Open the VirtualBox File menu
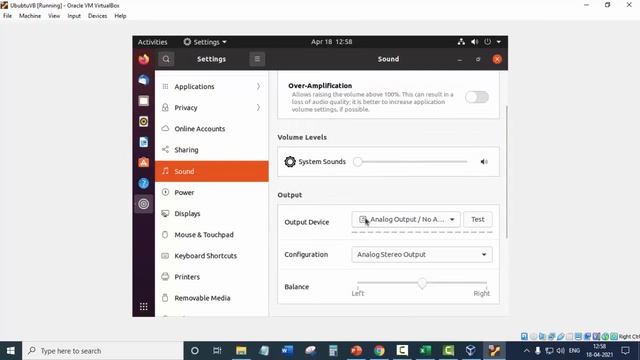The height and width of the screenshot is (360, 640). click(x=7, y=16)
